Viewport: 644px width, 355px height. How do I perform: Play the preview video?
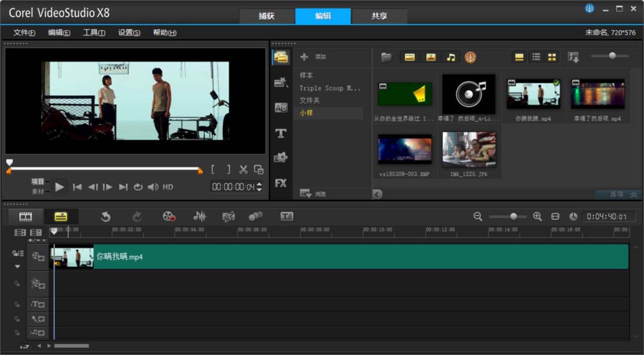(59, 187)
